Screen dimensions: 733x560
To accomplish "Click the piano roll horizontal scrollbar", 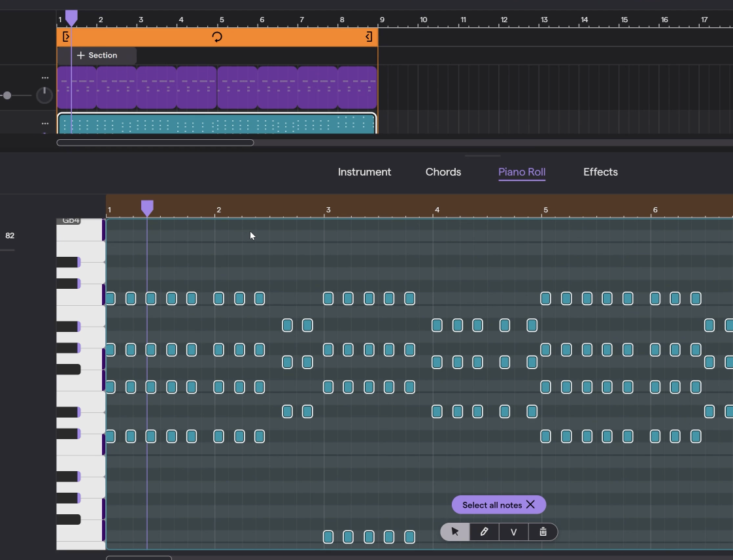I will pyautogui.click(x=139, y=557).
